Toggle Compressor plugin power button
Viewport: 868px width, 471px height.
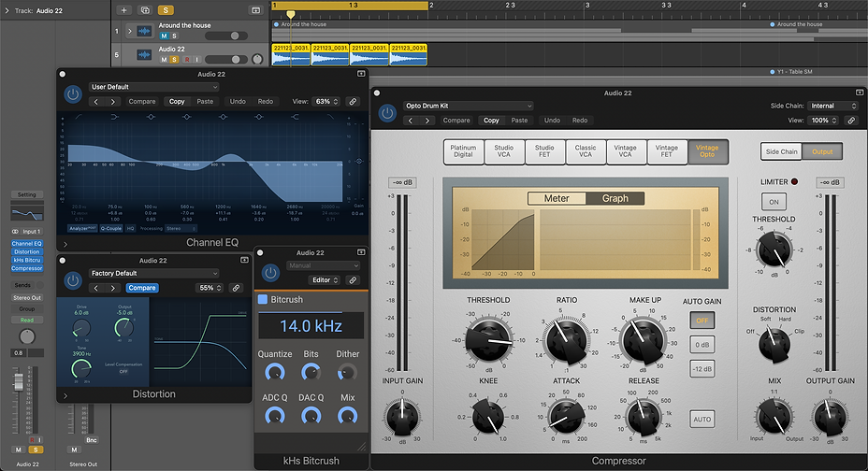click(x=387, y=113)
